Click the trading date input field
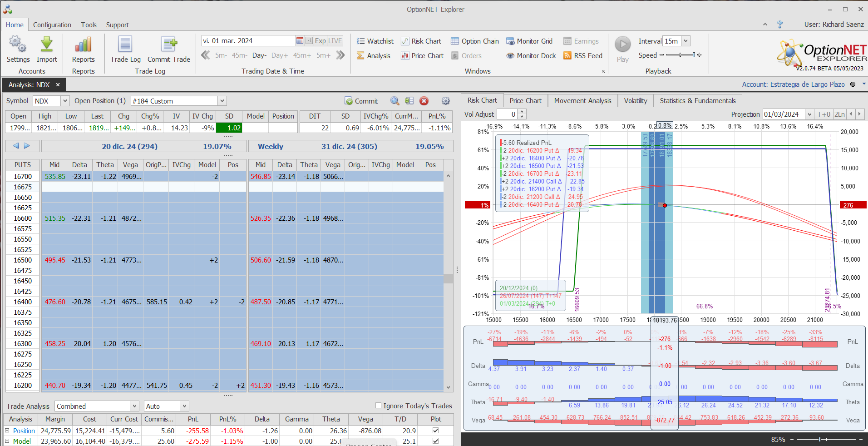The height and width of the screenshot is (446, 868). 248,41
